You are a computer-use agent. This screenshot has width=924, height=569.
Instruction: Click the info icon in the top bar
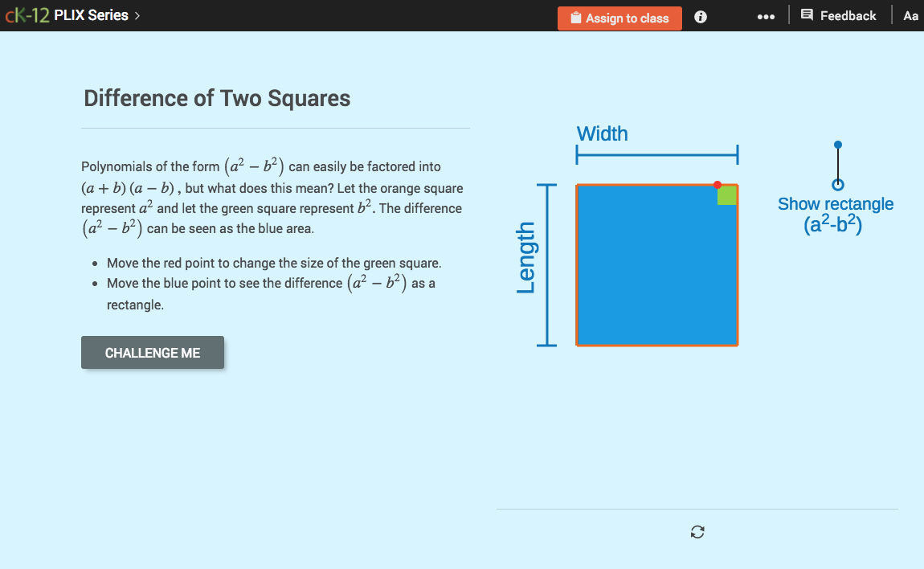pos(700,16)
